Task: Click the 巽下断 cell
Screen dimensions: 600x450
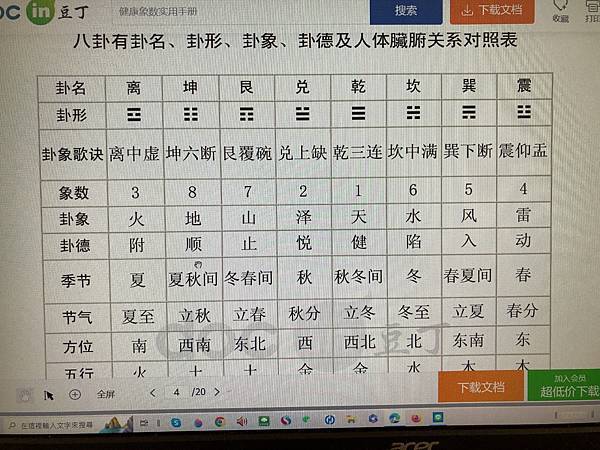Action: [469, 151]
